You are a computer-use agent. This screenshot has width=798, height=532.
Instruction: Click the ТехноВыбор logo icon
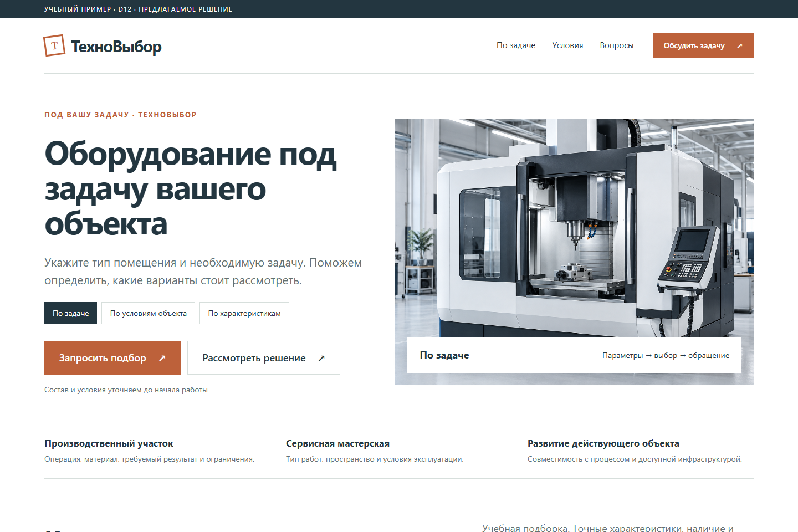(54, 45)
